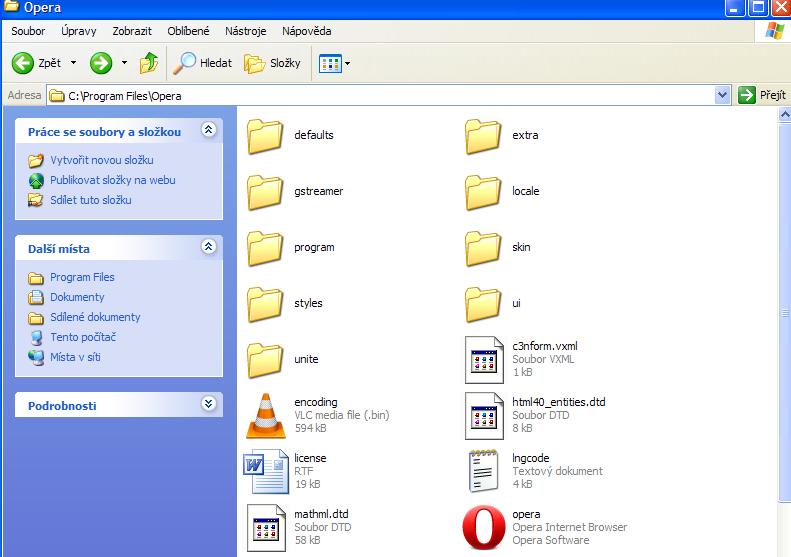Click the green Back arrow icon
The width and height of the screenshot is (791, 557).
[24, 63]
